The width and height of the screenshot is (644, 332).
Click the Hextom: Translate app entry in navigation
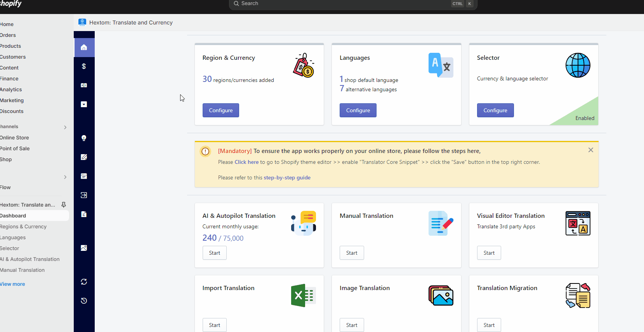click(x=28, y=205)
